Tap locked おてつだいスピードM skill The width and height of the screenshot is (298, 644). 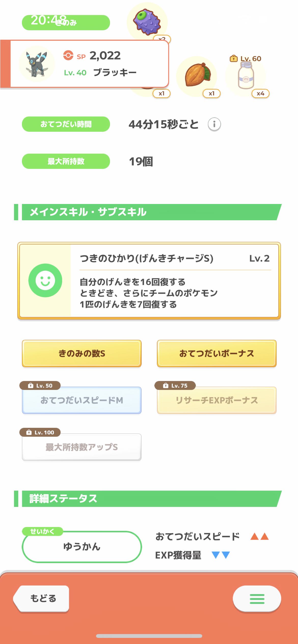coord(82,400)
